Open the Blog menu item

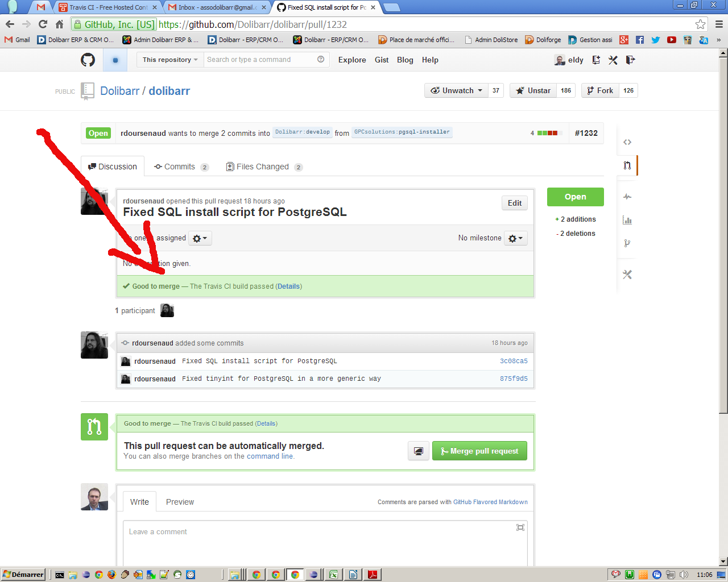click(x=405, y=60)
